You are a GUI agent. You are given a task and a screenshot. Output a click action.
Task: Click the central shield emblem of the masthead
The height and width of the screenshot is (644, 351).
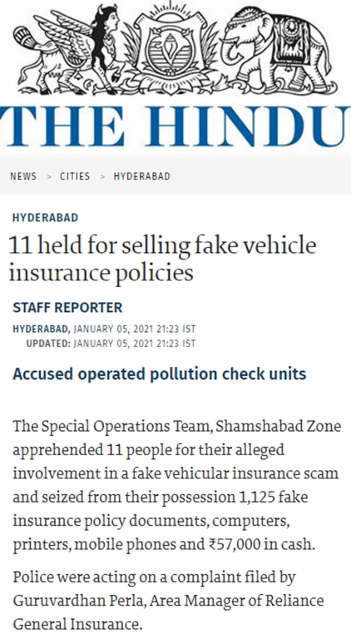point(171,44)
